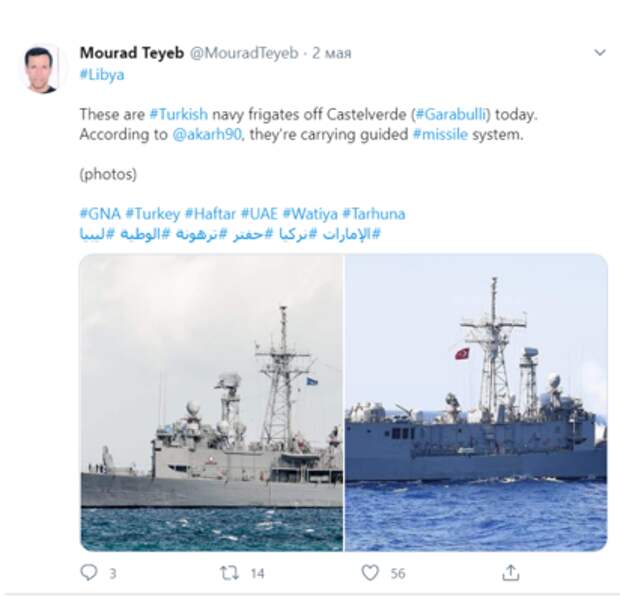
Task: Open the #Libya hashtag
Action: pyautogui.click(x=102, y=75)
